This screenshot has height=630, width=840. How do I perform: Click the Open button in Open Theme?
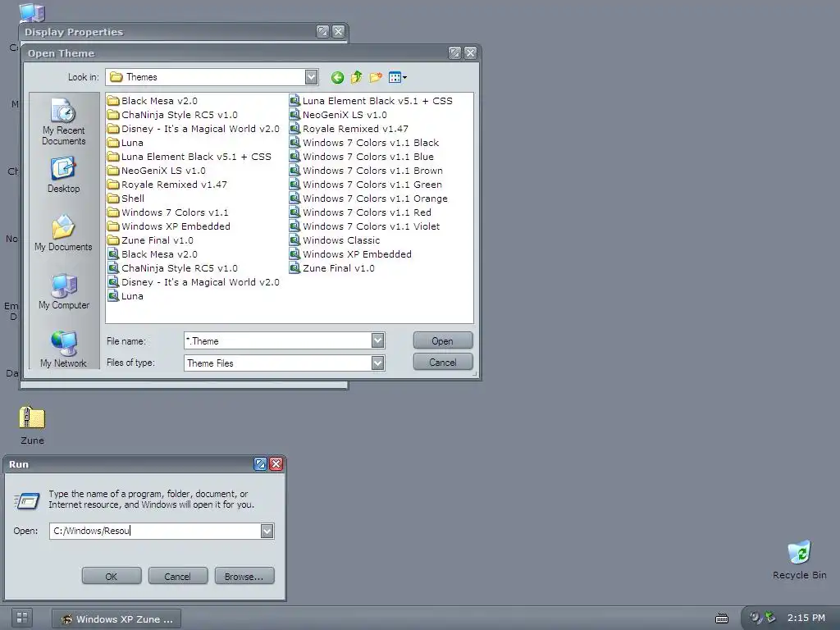[442, 341]
